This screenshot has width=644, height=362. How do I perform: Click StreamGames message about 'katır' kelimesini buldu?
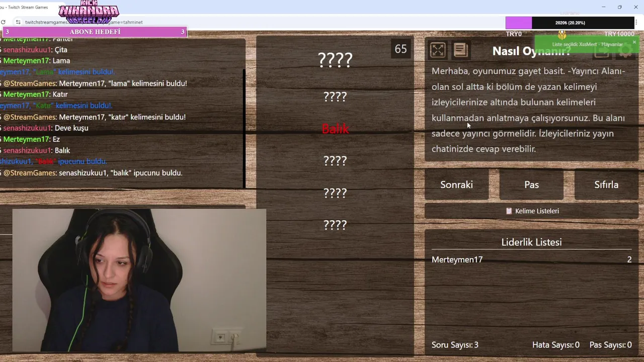[95, 117]
